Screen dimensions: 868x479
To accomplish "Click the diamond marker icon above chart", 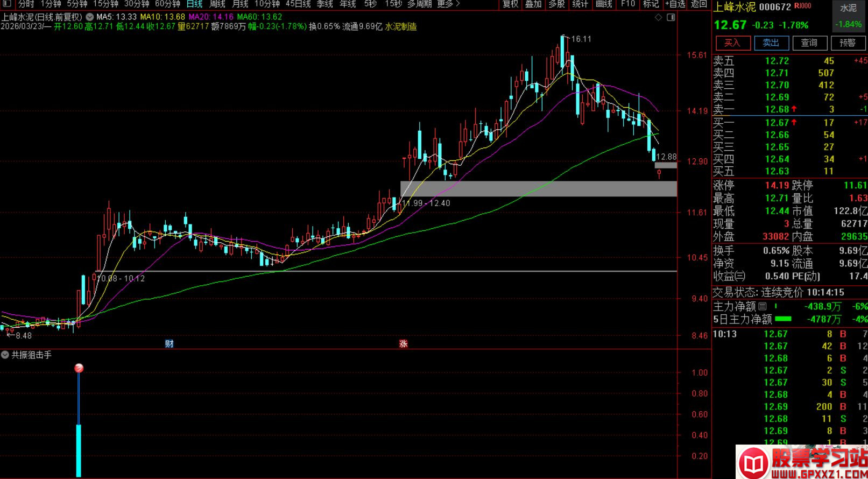I will 658,17.
